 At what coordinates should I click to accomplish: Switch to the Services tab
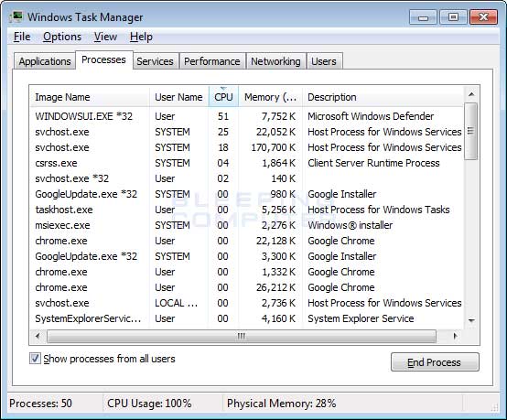pos(155,61)
